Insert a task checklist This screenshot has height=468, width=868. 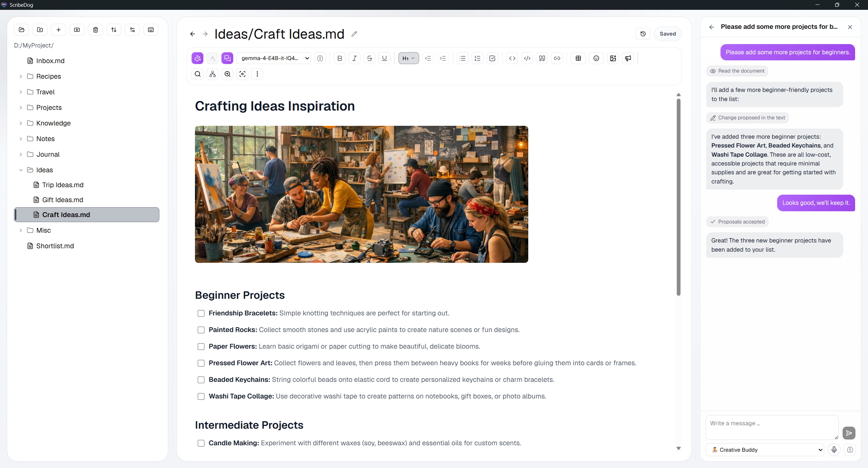pos(493,58)
